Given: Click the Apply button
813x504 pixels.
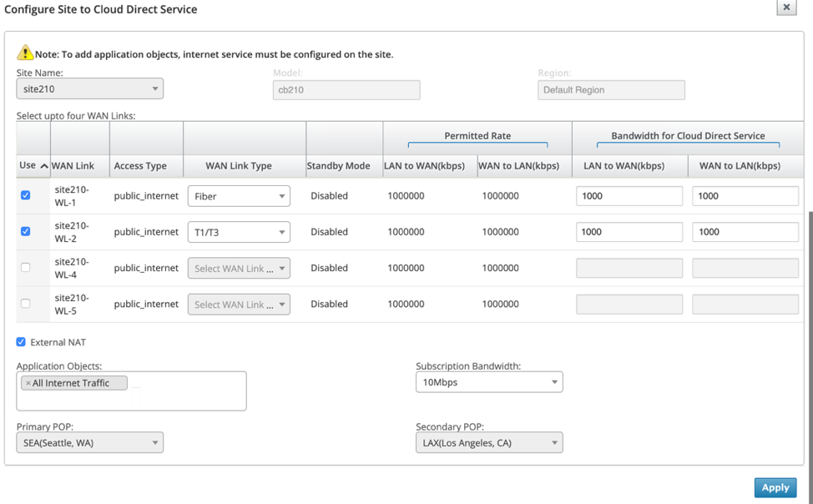Looking at the screenshot, I should point(775,487).
